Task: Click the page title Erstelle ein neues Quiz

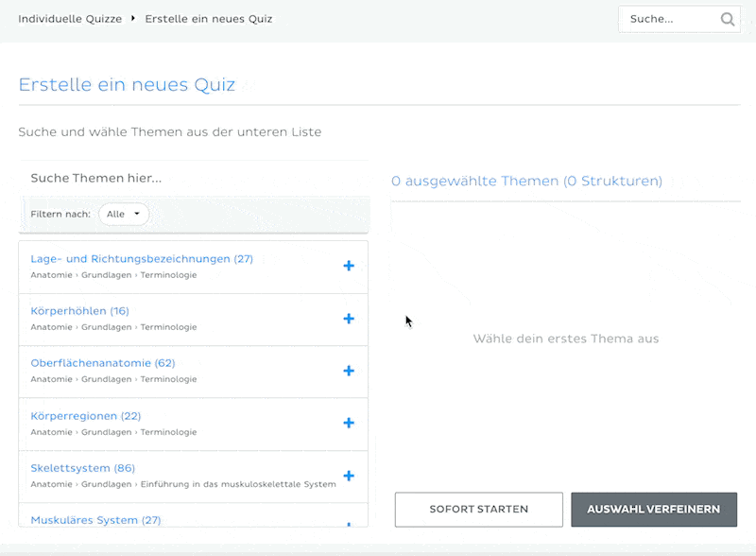Action: [x=127, y=84]
